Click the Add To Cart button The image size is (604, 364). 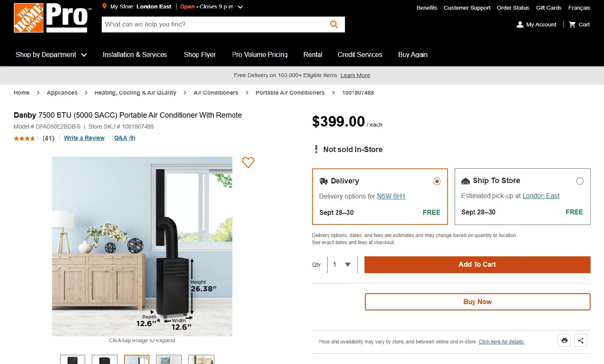pos(477,265)
